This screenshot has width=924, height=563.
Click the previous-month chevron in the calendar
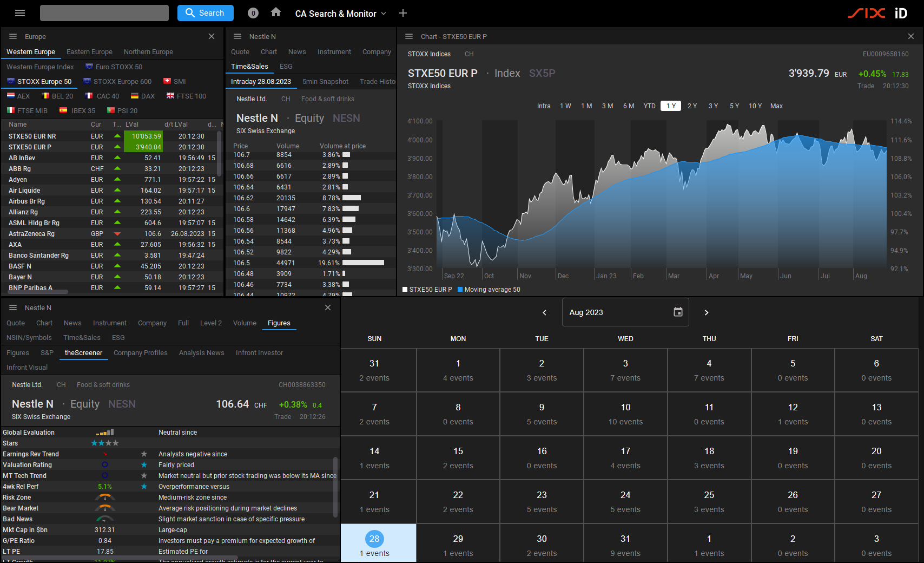(x=544, y=312)
